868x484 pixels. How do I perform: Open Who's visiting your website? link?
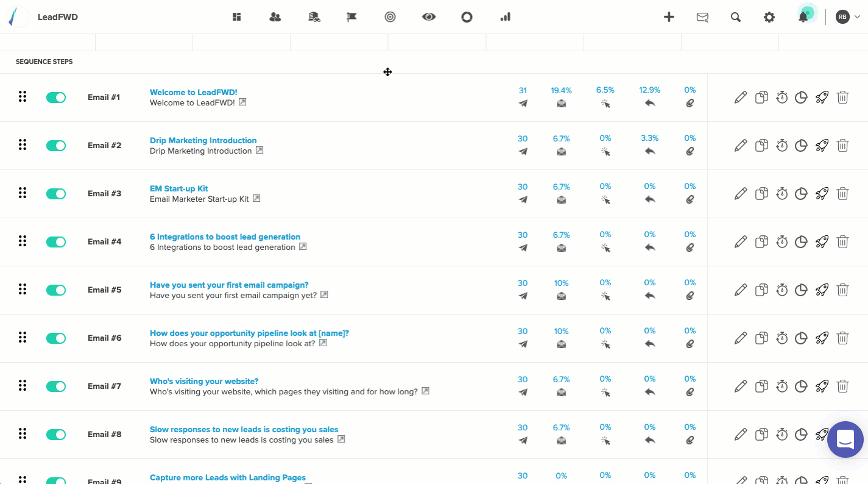pos(204,382)
